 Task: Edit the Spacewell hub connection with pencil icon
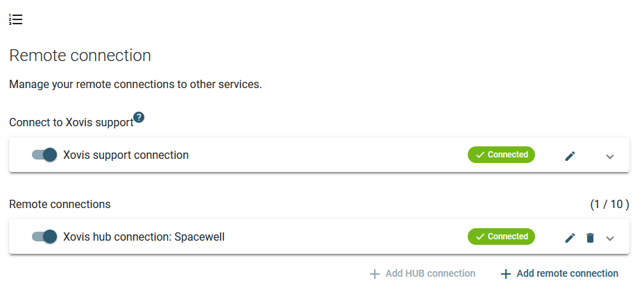point(570,238)
